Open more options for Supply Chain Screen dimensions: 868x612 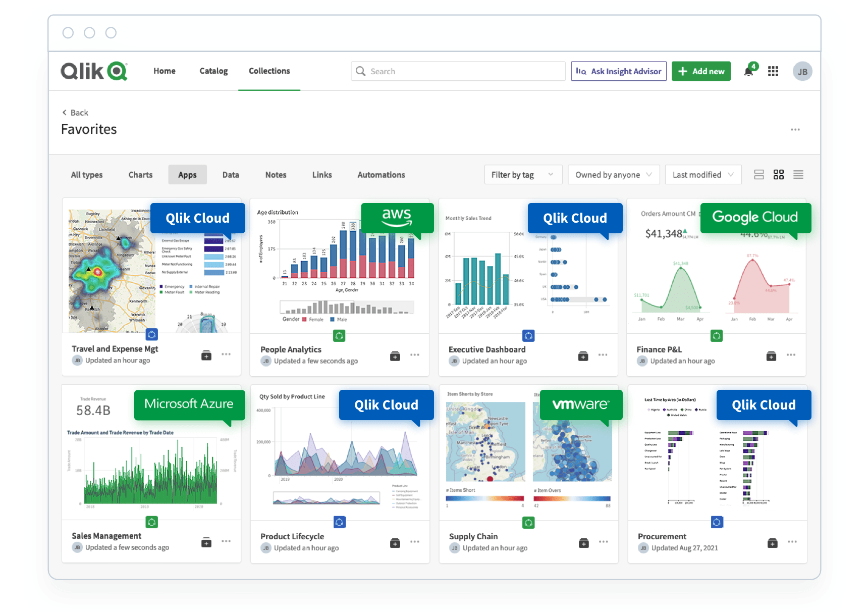[x=604, y=542]
